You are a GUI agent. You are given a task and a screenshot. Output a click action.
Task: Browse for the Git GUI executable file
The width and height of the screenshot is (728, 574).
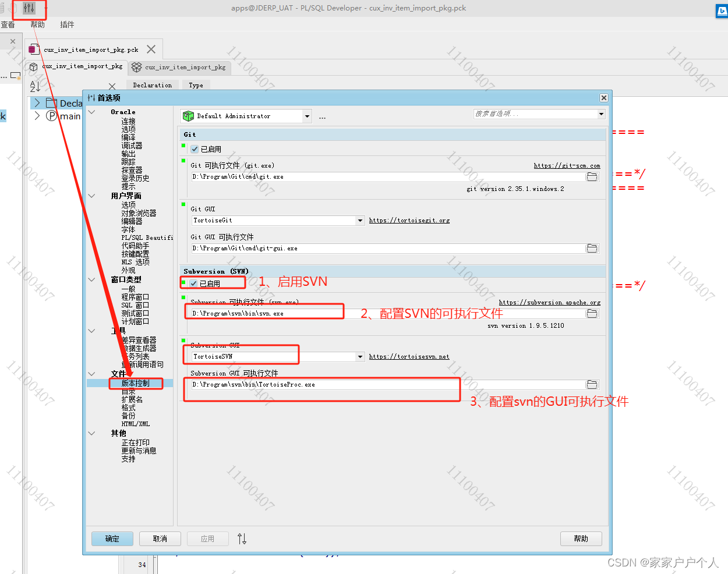tap(592, 248)
